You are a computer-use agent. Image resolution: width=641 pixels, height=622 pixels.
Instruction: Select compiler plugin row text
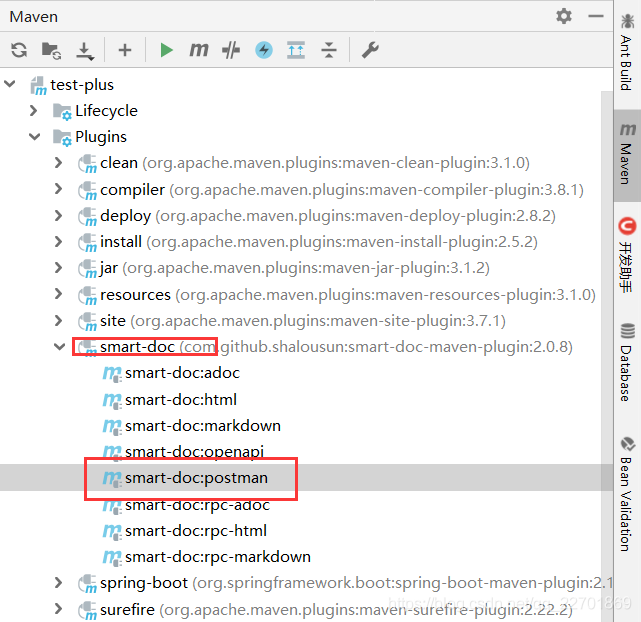click(x=341, y=190)
